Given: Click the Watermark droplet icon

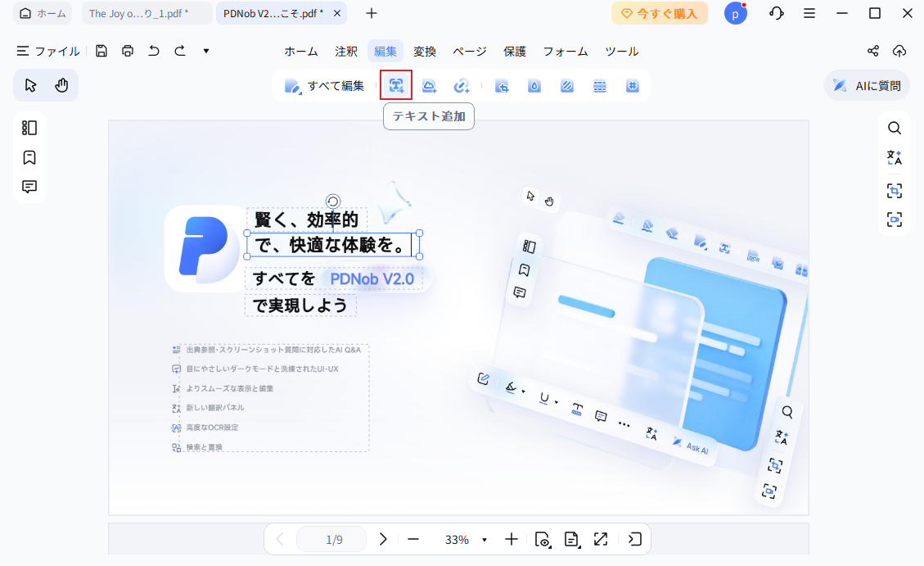Looking at the screenshot, I should (534, 85).
